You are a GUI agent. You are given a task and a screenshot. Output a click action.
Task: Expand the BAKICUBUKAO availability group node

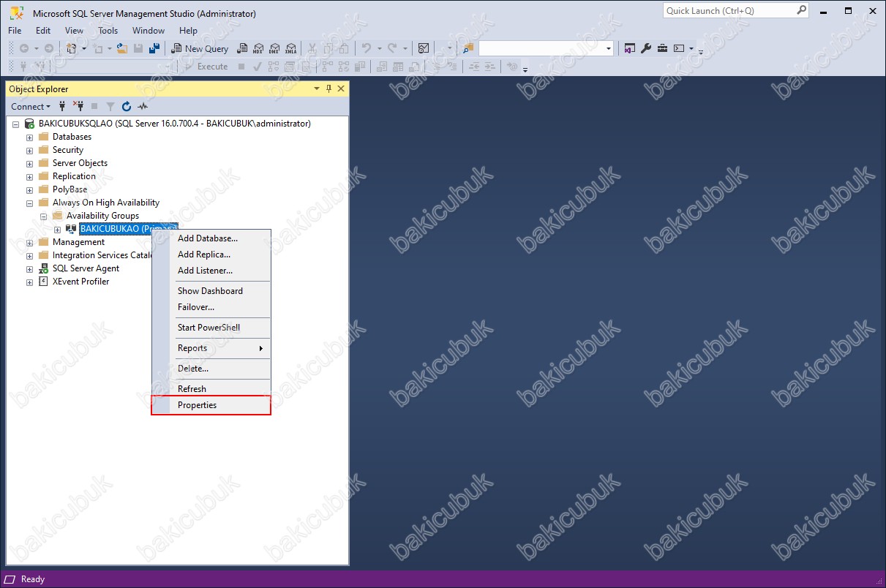pos(57,229)
